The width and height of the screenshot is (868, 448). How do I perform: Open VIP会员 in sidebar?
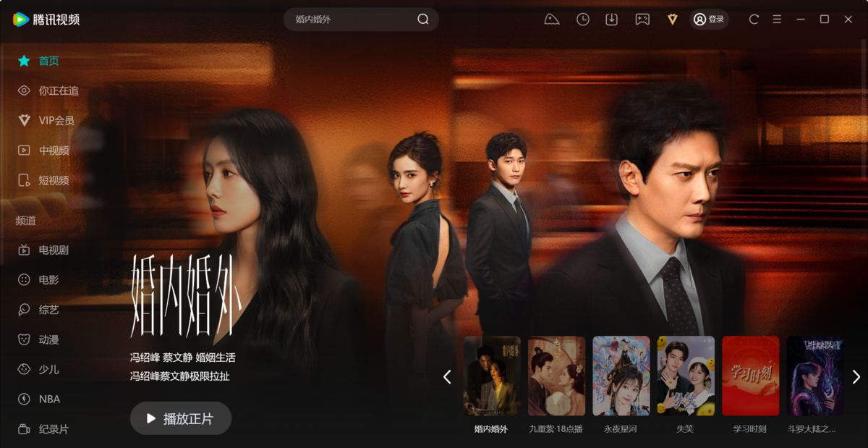tap(56, 120)
